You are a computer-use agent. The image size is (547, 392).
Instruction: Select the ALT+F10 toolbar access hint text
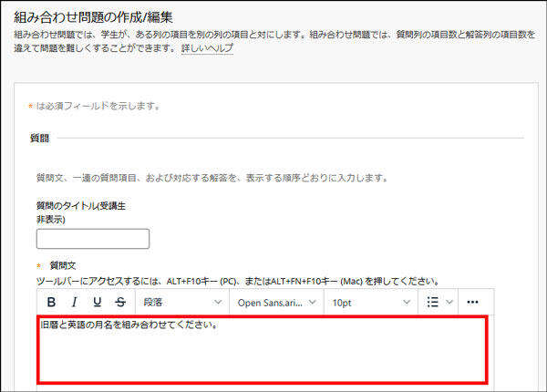pyautogui.click(x=238, y=281)
